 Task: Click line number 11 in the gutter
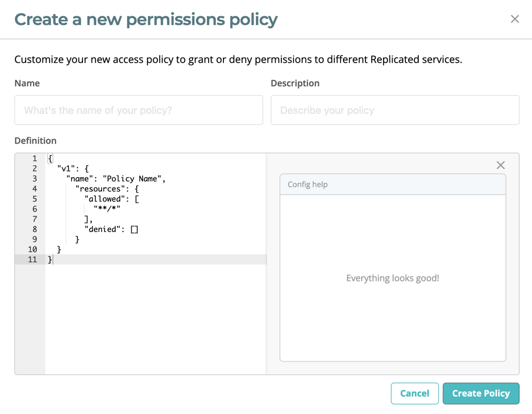(32, 259)
